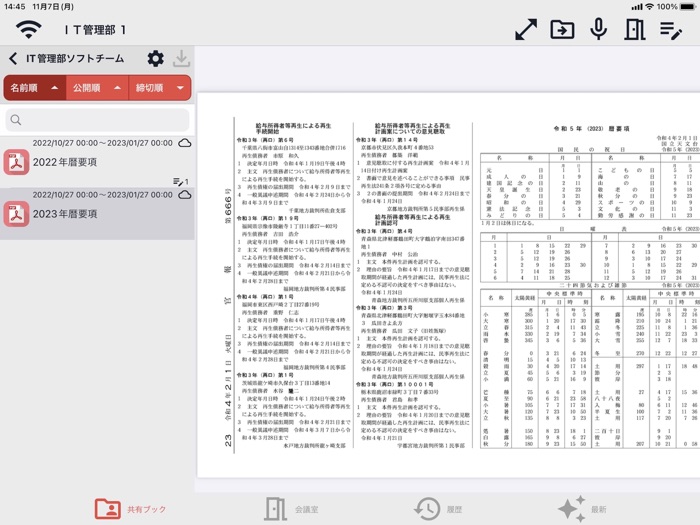Focus the book search field
This screenshot has height=525, width=700.
coord(97,120)
